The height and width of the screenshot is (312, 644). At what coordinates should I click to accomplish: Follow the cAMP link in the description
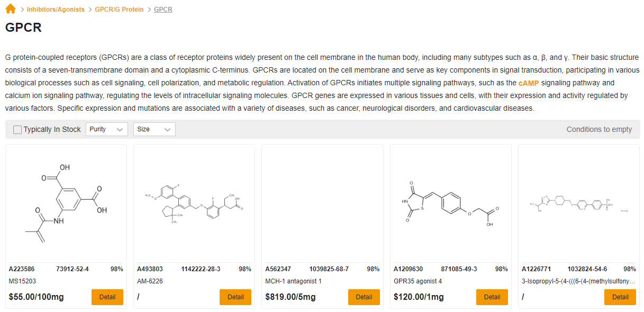click(529, 83)
